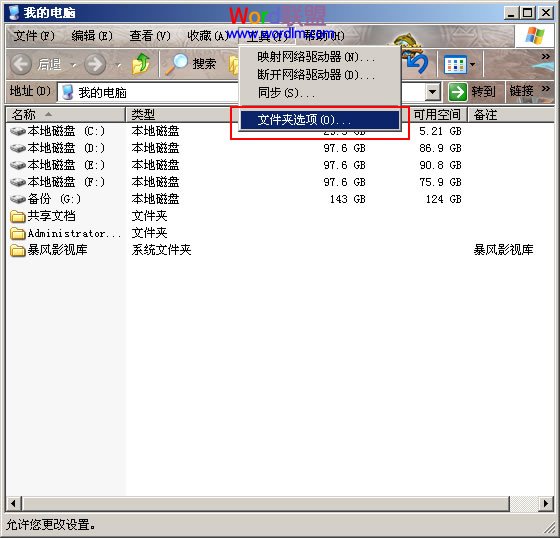Open the 编辑(E) menu
The height and width of the screenshot is (538, 560).
(x=92, y=36)
